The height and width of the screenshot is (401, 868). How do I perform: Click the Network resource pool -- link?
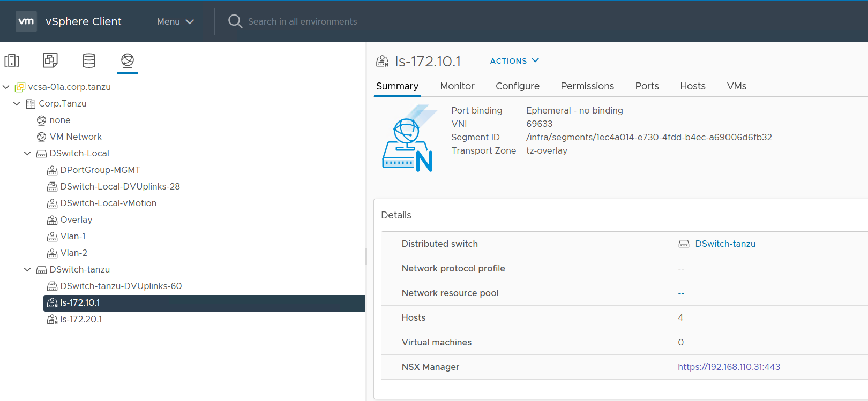pos(681,293)
